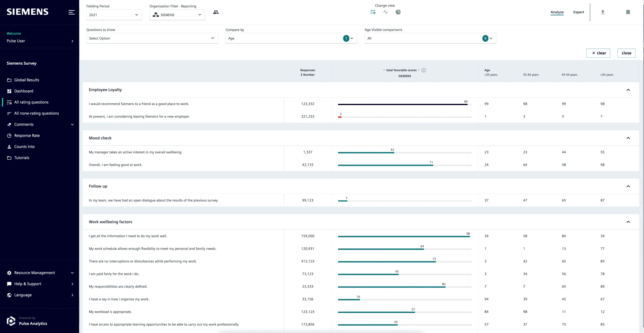Click the Compare by count badge 1
The height and width of the screenshot is (333, 644).
[x=346, y=38]
